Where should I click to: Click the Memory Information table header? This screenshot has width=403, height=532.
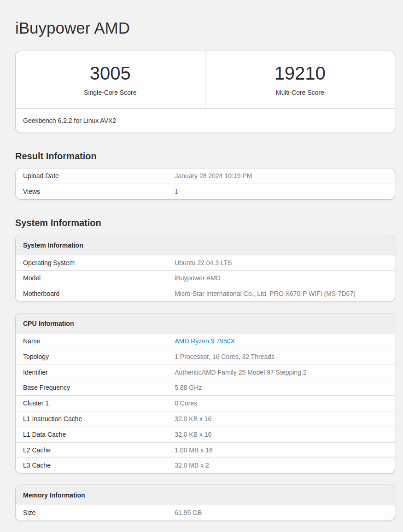54,495
